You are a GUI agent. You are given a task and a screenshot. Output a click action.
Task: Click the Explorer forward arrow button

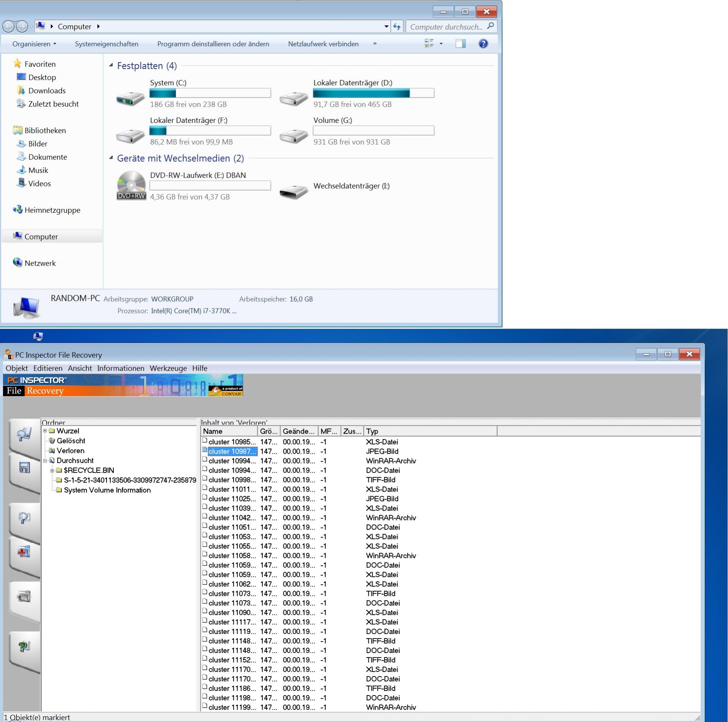[22, 26]
